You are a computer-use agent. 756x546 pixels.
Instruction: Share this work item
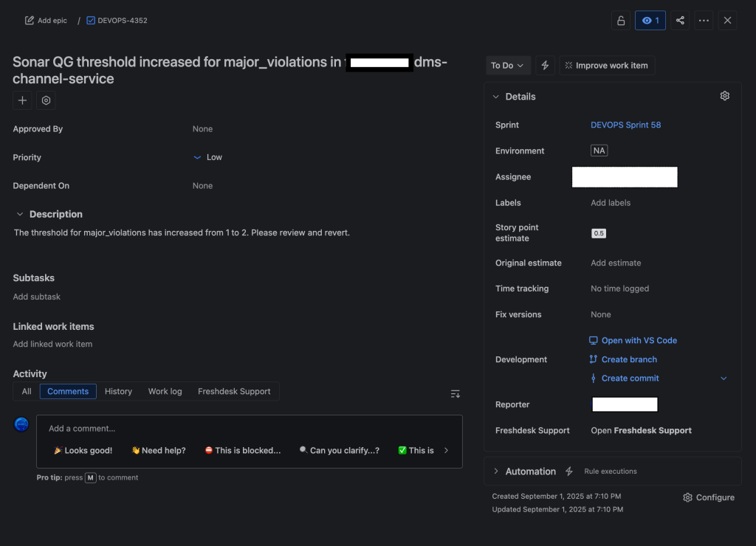680,20
